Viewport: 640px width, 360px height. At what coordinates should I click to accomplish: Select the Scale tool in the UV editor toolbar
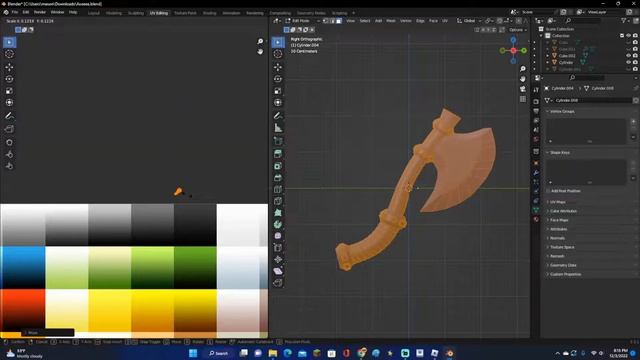9,91
